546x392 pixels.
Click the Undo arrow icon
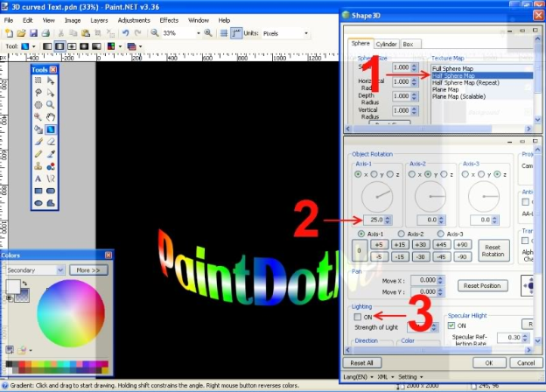tap(126, 33)
